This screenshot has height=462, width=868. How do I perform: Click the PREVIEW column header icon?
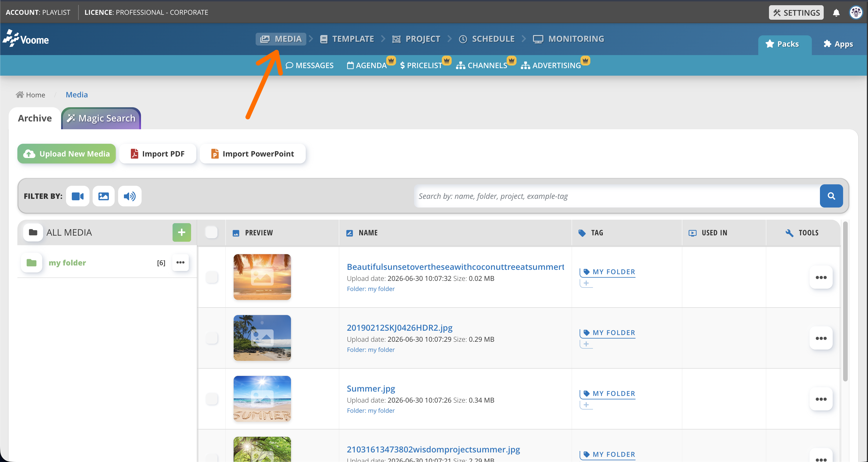[236, 233]
